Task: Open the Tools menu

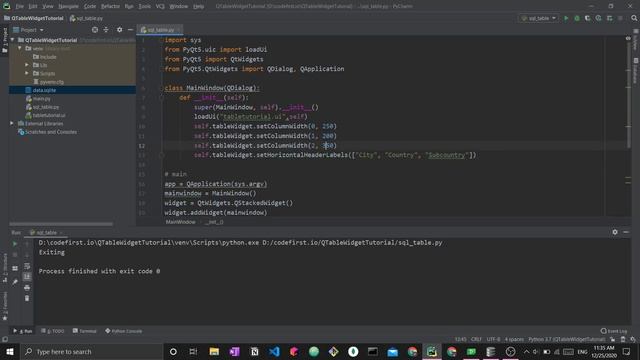Action: click(144, 7)
